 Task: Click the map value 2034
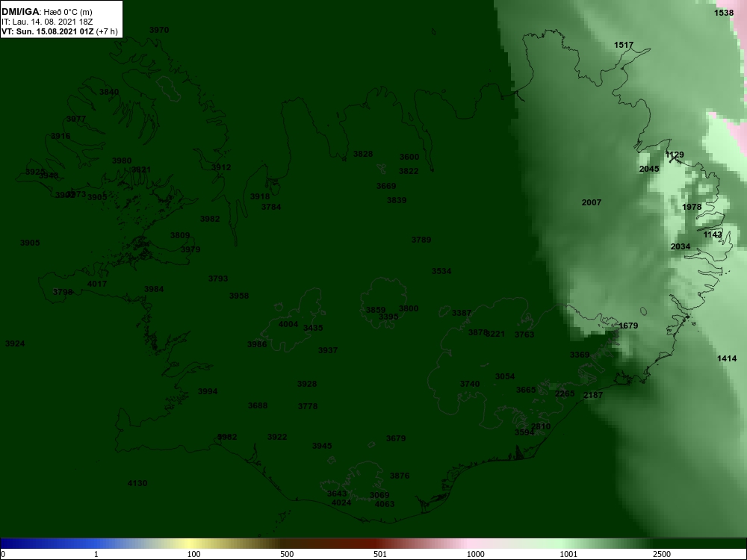click(x=681, y=246)
